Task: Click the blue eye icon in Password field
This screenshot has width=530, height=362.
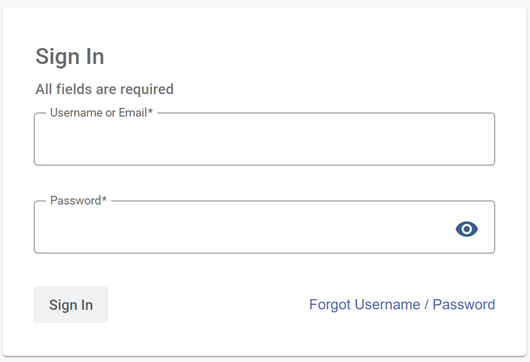Action: pos(466,229)
